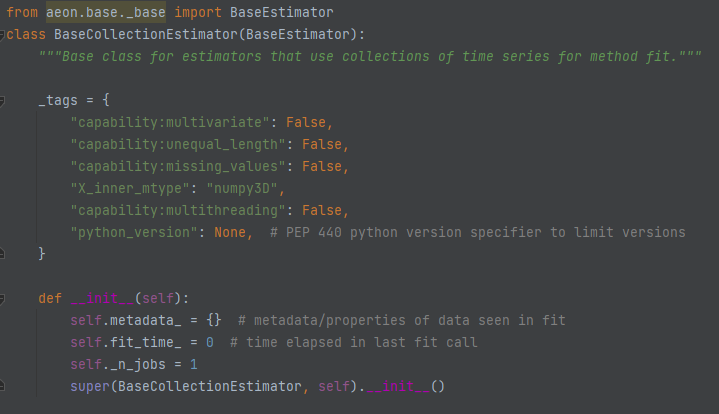The height and width of the screenshot is (414, 719).
Task: Collapse the BaseCollectionEstimator class fold marker
Action: (3, 35)
